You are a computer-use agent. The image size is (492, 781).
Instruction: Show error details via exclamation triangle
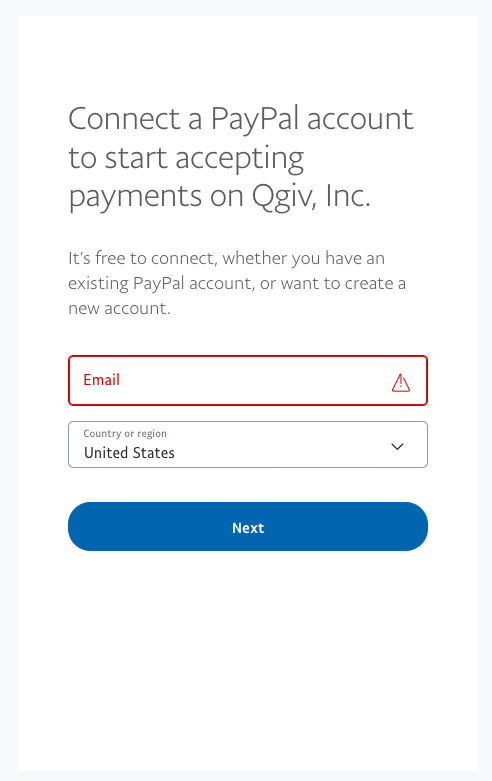[x=401, y=383]
